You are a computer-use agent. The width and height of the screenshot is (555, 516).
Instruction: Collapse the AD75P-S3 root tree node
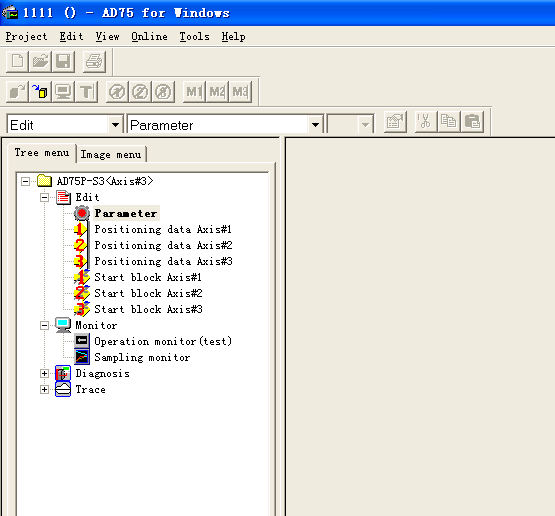coord(25,182)
